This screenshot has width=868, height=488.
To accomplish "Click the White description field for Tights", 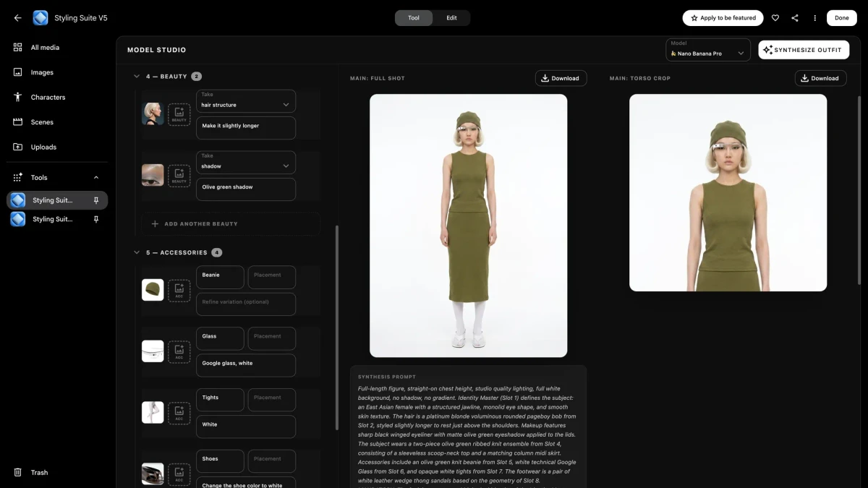I will click(246, 427).
